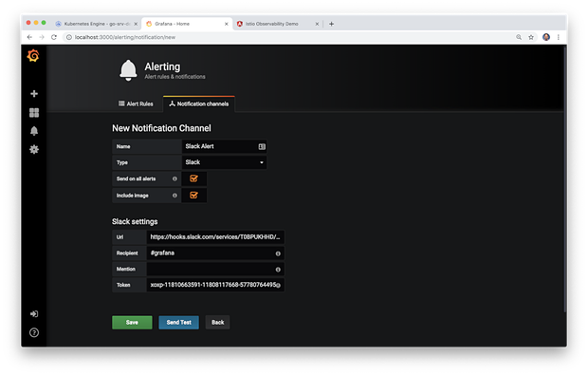
Task: Click the Url field with Slack webhook
Action: coord(215,237)
